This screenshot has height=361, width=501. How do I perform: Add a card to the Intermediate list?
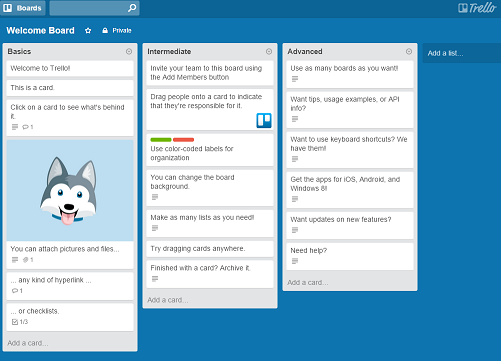(168, 300)
